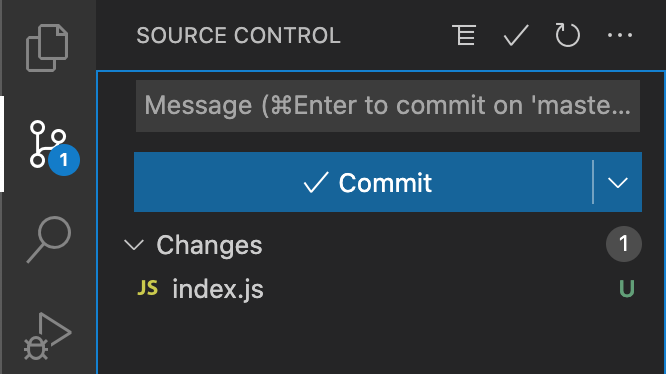666x374 pixels.
Task: Click the JS file type icon
Action: pyautogui.click(x=148, y=288)
